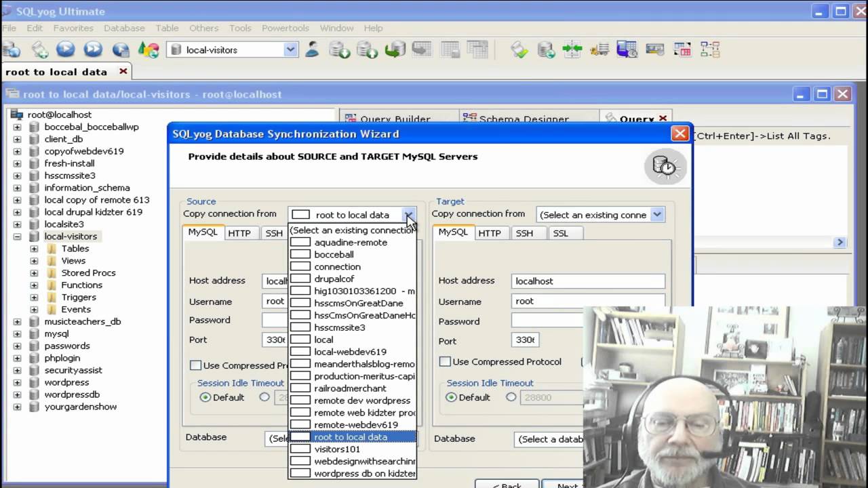This screenshot has height=488, width=868.
Task: Pick hsscmssite3 from the connection list
Action: pos(352,327)
